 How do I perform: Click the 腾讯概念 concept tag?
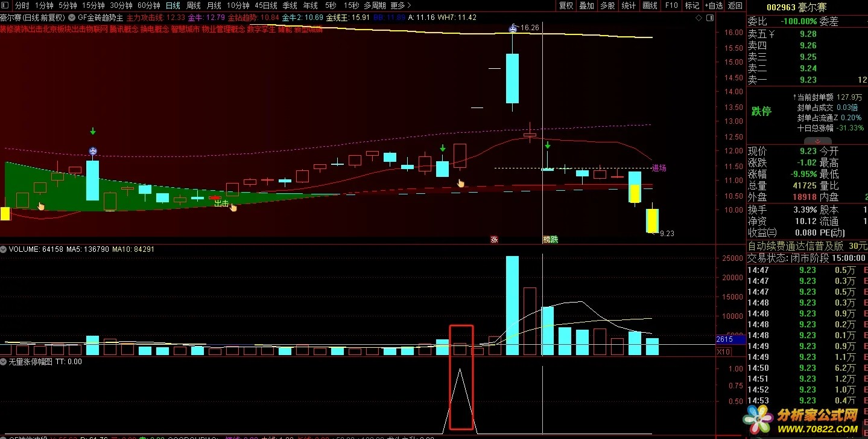click(124, 29)
